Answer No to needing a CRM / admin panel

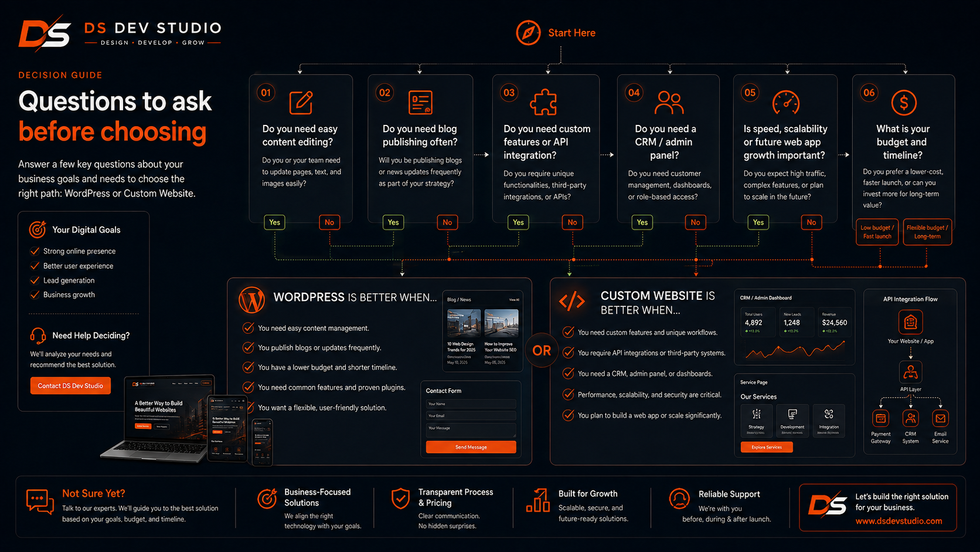point(695,222)
